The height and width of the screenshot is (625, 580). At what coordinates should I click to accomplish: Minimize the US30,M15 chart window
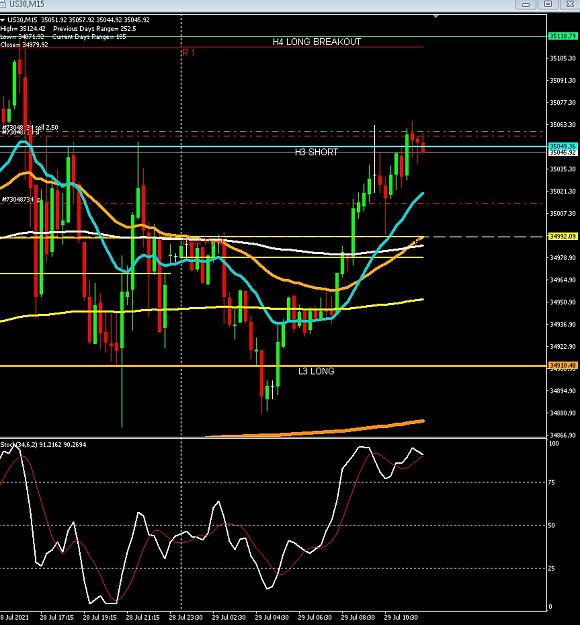(x=526, y=4)
